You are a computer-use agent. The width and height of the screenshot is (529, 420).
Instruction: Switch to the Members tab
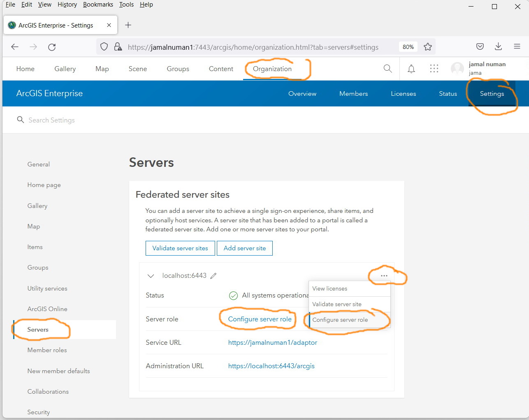click(x=353, y=93)
